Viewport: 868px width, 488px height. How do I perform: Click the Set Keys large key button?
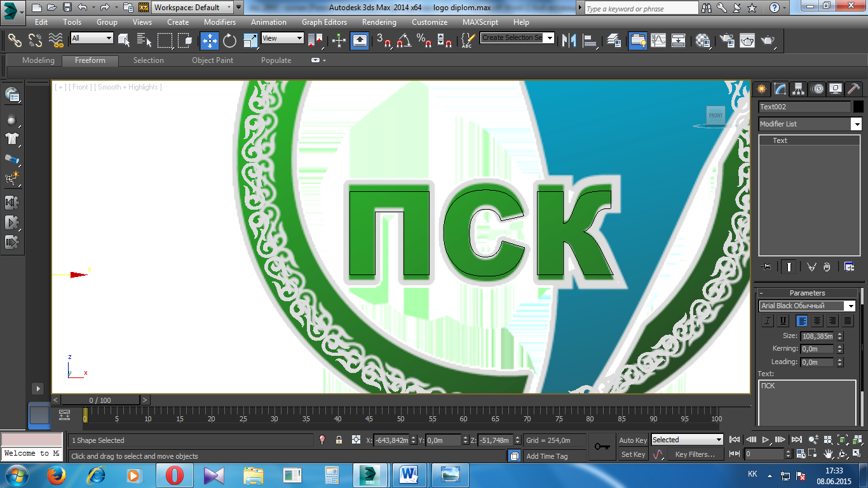[602, 447]
